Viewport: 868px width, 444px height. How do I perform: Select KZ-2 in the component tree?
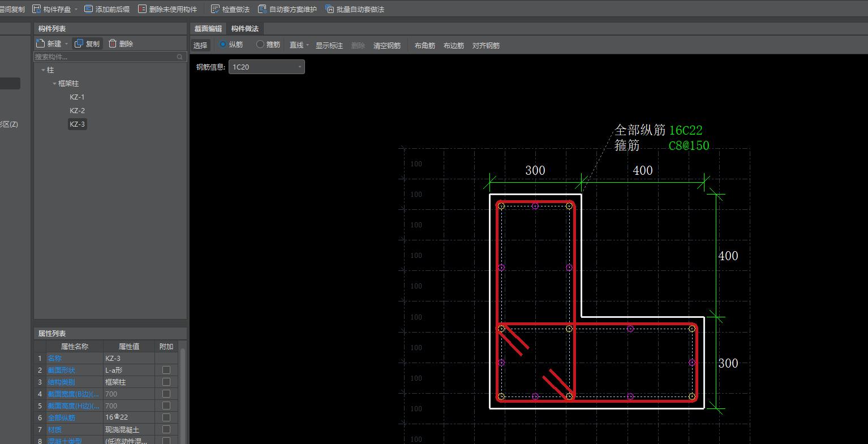77,111
